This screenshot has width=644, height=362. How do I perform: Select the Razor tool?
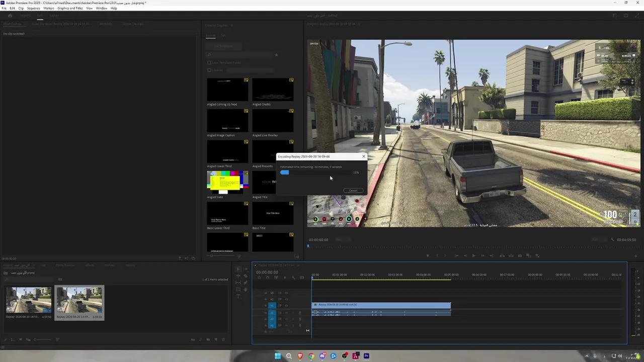(246, 276)
